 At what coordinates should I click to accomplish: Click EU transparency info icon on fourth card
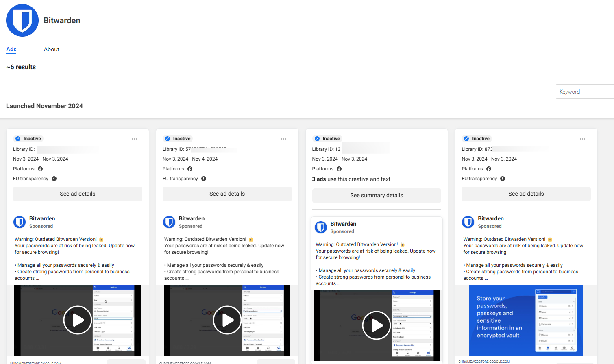click(x=503, y=179)
